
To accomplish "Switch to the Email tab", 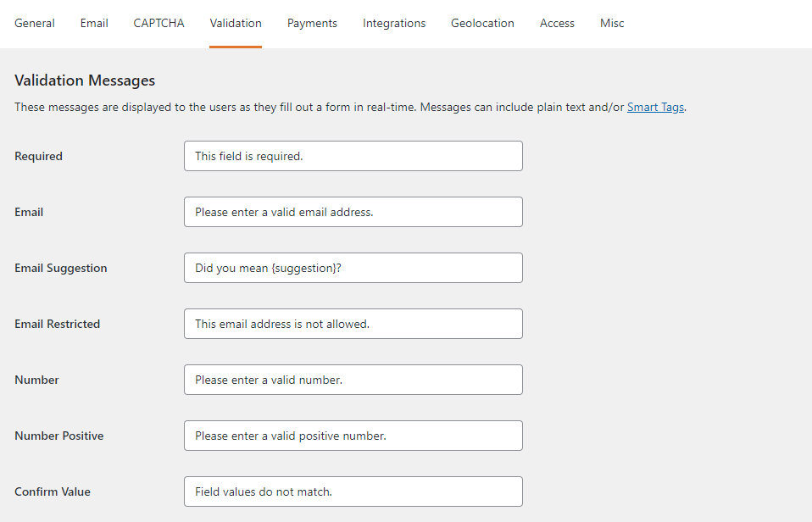I will (94, 23).
